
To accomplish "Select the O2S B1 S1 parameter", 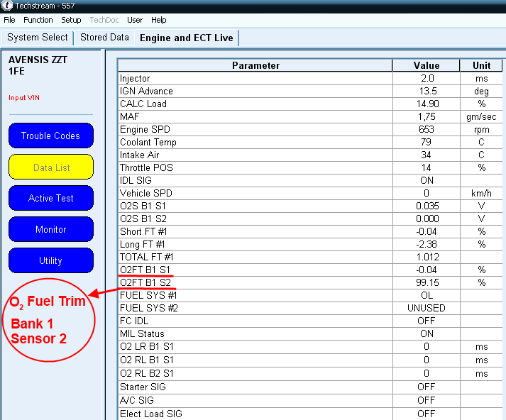I will click(x=310, y=206).
